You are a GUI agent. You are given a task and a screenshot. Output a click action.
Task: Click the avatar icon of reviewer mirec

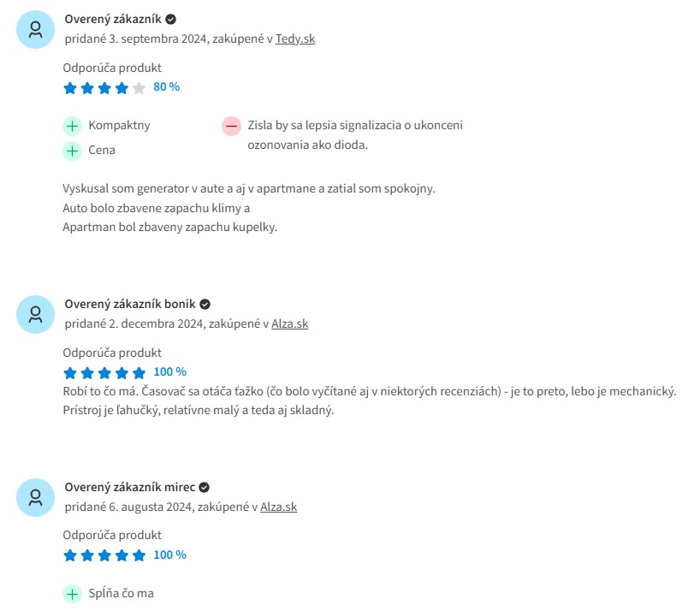pos(35,497)
